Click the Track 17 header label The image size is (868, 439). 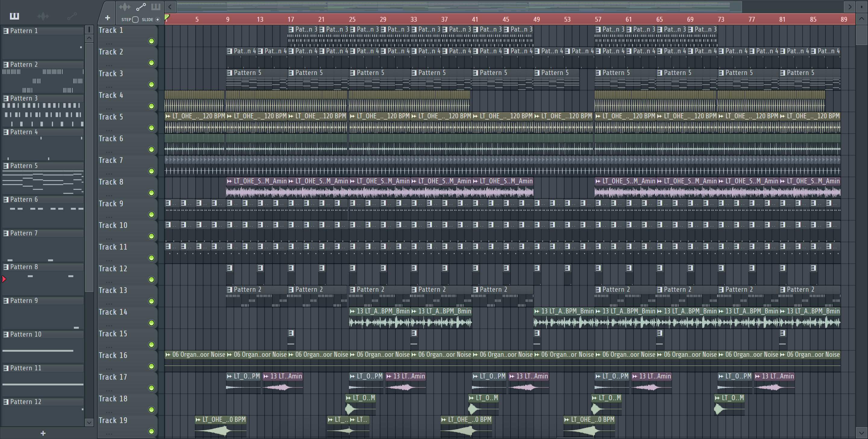pyautogui.click(x=113, y=377)
